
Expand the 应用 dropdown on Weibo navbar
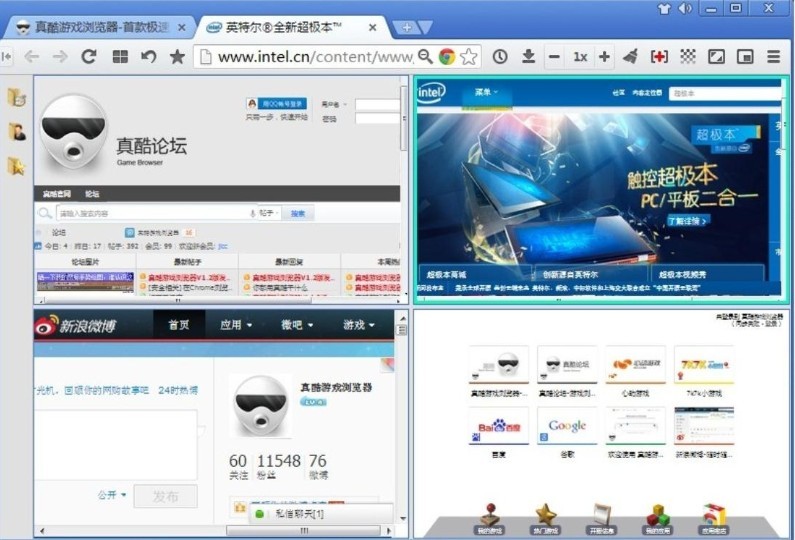point(236,325)
